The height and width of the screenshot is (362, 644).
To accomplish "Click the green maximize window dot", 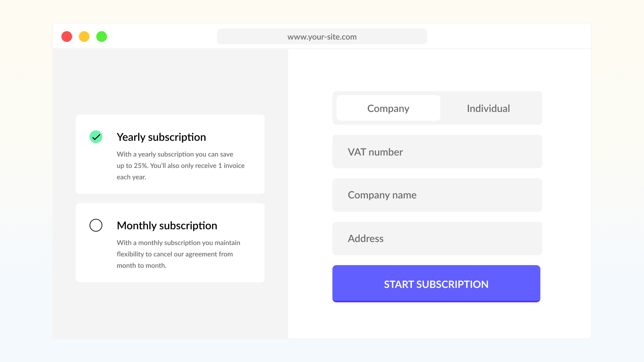I will click(x=102, y=37).
